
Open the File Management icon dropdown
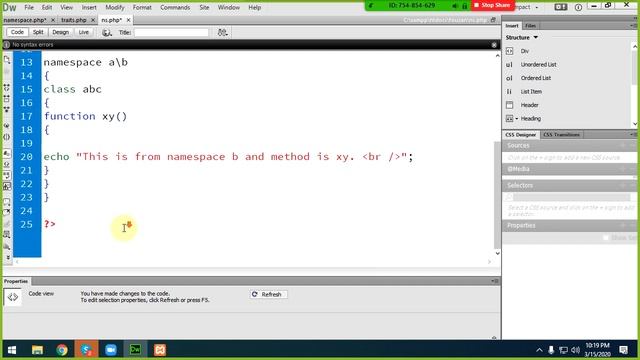click(x=222, y=33)
